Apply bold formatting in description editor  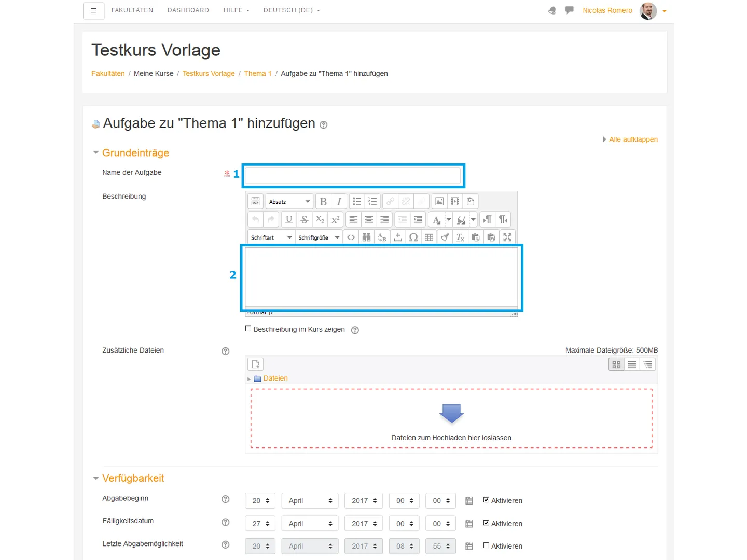tap(323, 202)
